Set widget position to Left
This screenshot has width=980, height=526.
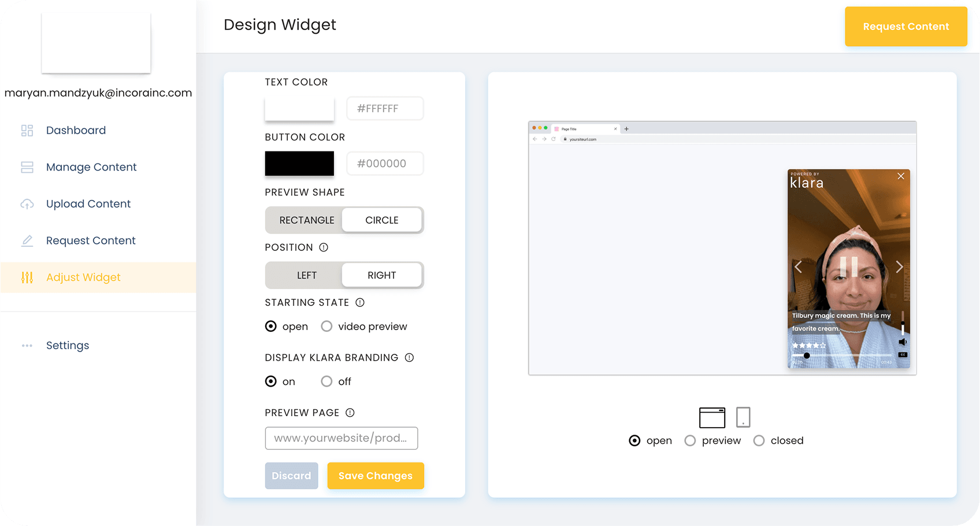coord(306,275)
